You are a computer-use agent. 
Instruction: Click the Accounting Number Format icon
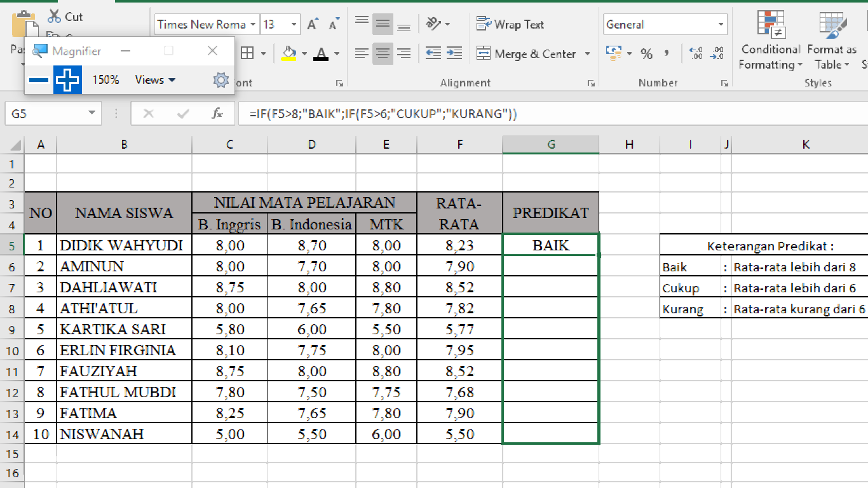[x=614, y=53]
